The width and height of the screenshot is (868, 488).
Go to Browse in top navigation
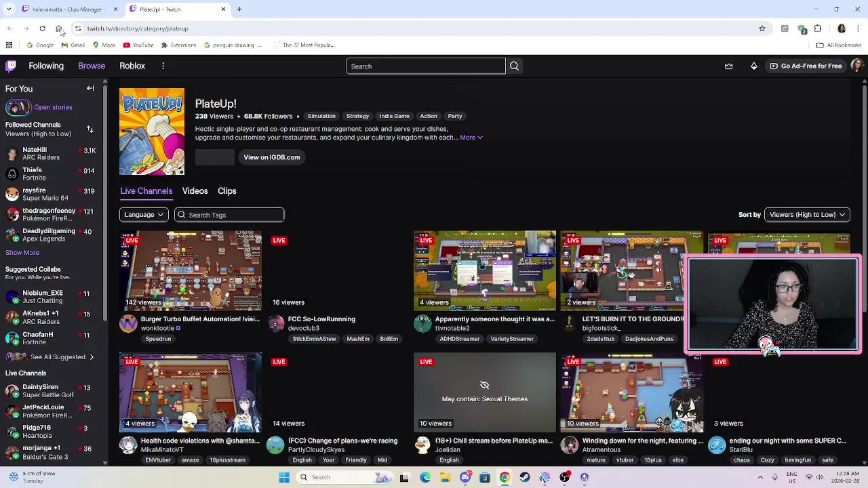click(92, 66)
